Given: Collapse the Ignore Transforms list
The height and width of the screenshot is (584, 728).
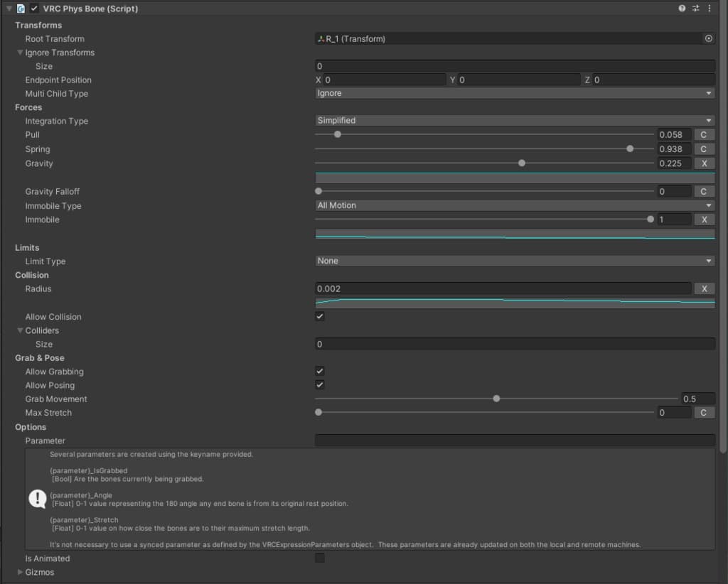Looking at the screenshot, I should [x=21, y=53].
